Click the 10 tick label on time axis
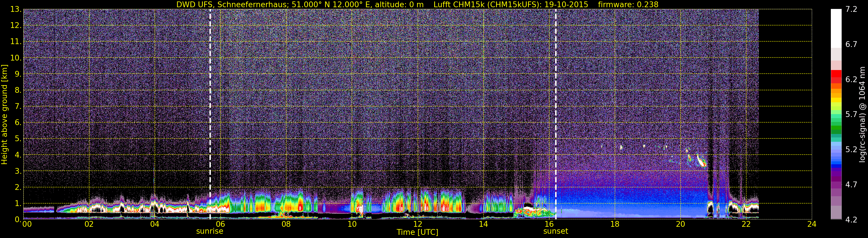Screen dimensions: 868x238 click(352, 224)
